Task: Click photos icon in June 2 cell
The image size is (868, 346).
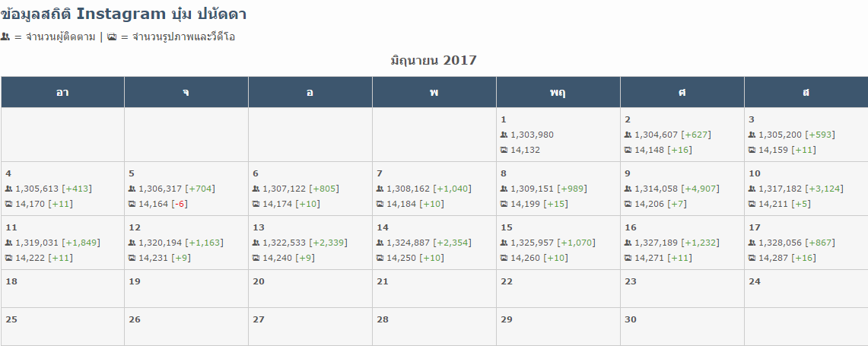Action: [x=628, y=150]
